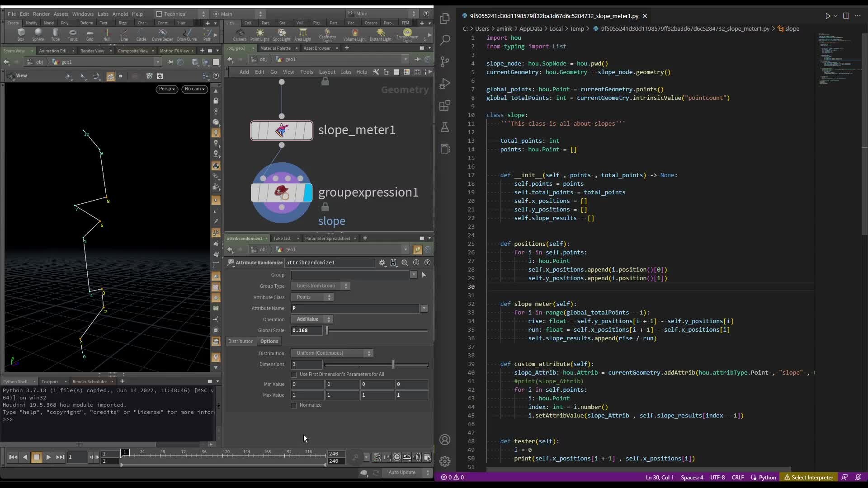Add a Point Light from shelf
The width and height of the screenshot is (868, 488).
tap(259, 34)
